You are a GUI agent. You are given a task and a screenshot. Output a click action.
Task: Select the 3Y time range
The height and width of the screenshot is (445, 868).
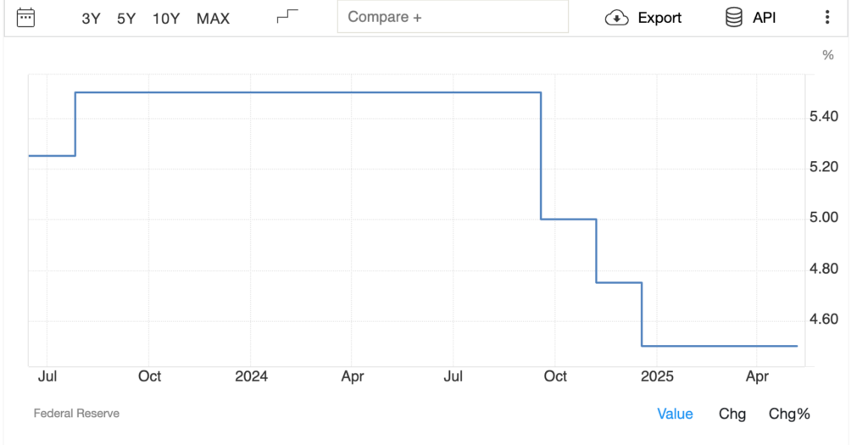tap(91, 18)
